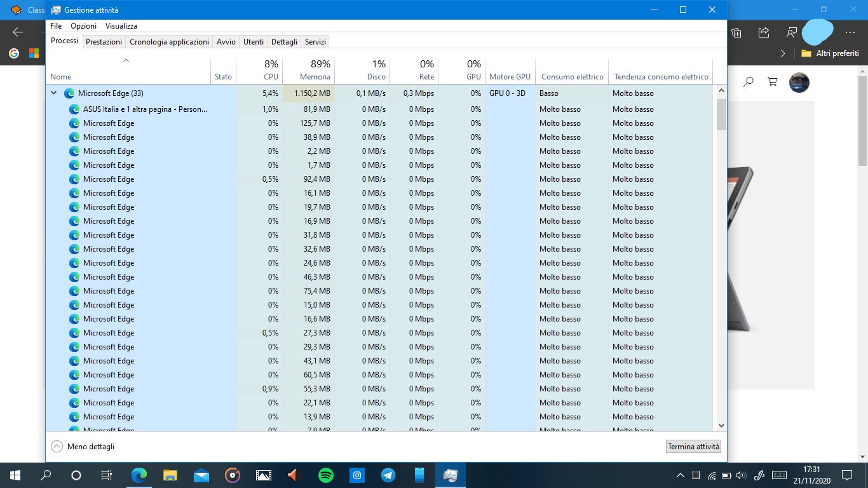Sort by the CPU column header
Screen dimensions: 868x488
[259, 71]
